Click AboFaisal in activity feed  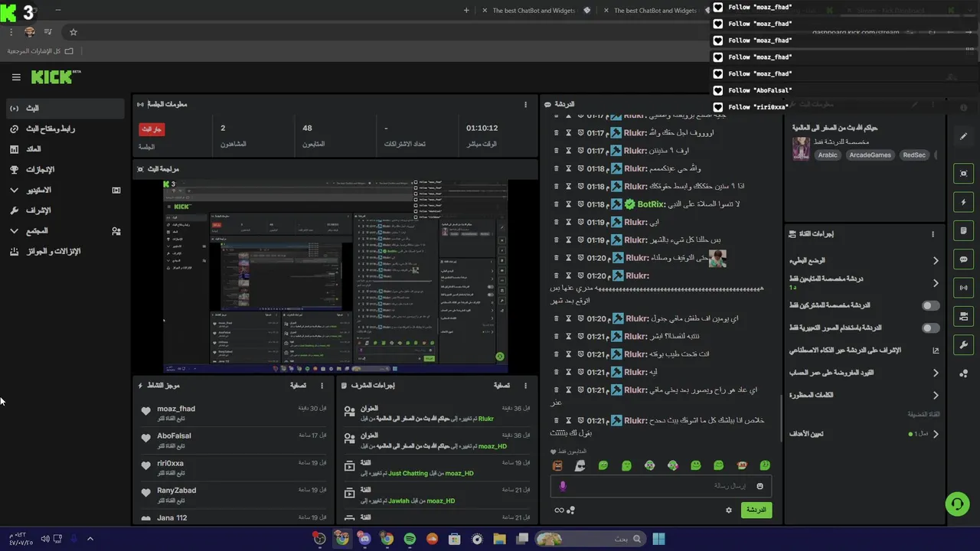tap(174, 435)
